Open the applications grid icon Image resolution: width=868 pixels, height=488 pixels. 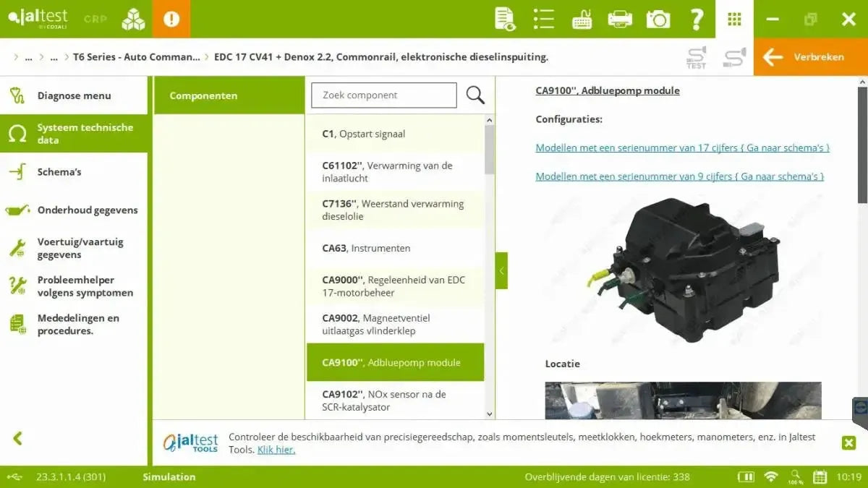[734, 19]
